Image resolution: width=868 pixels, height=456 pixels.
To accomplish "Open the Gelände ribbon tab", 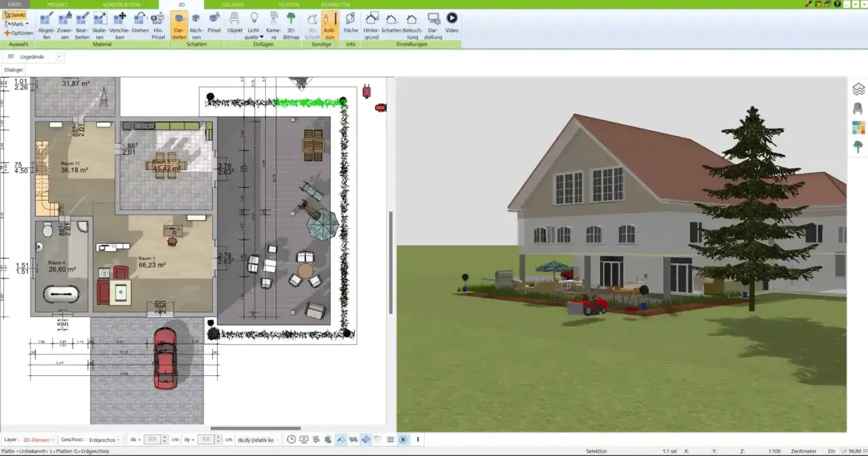I will 232,4.
